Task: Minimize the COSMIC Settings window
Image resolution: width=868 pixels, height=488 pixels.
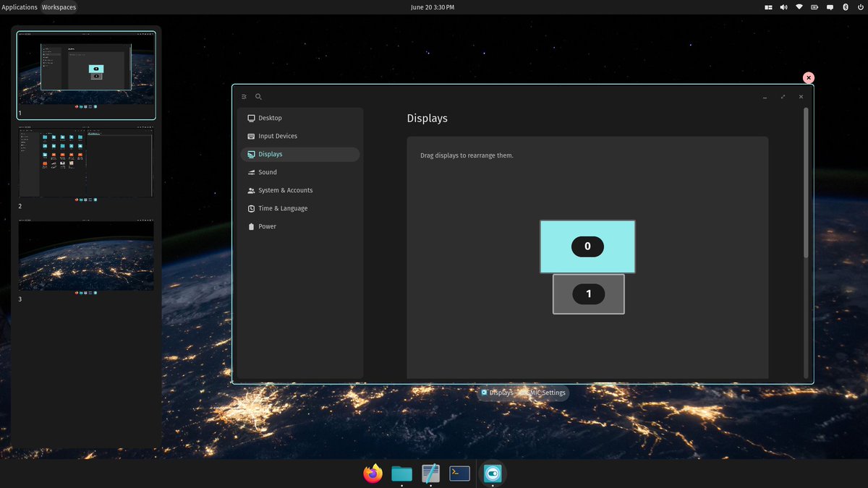Action: coord(765,97)
